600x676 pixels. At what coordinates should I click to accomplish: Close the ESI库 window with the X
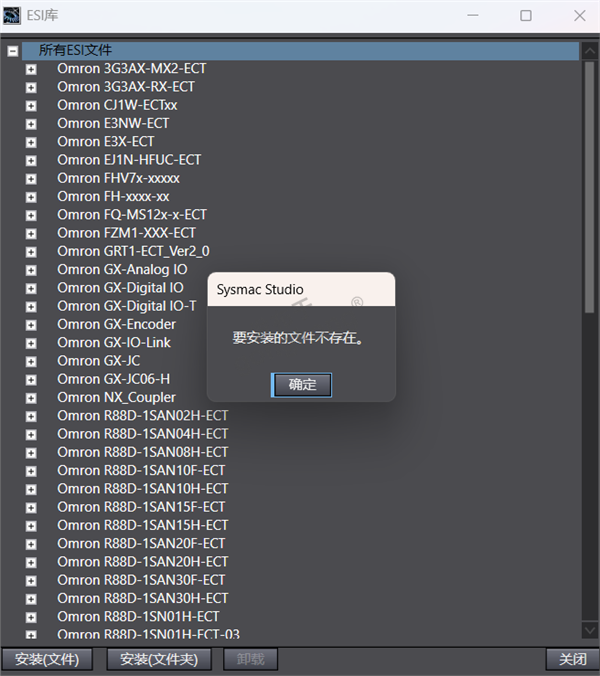(x=580, y=16)
